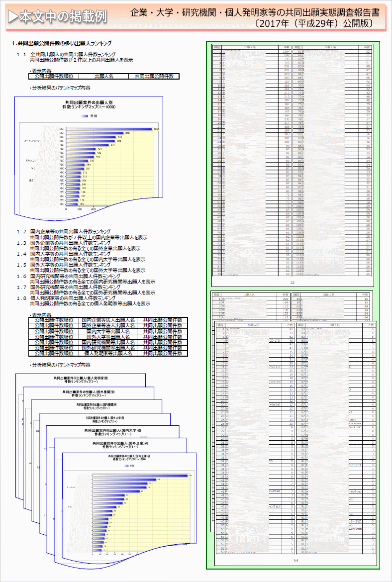
Task: Click the 国外研究機関等出願人名 table cell
Action: tap(108, 348)
